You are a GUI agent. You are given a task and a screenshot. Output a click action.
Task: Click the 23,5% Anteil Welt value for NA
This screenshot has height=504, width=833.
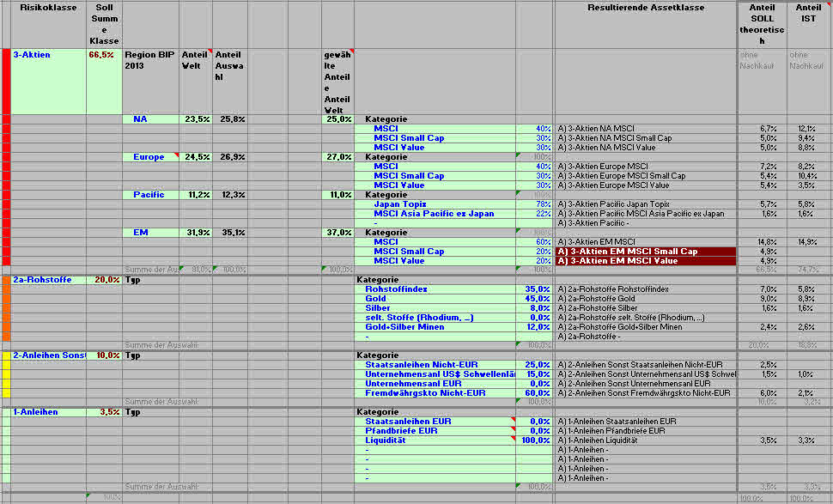(x=196, y=119)
